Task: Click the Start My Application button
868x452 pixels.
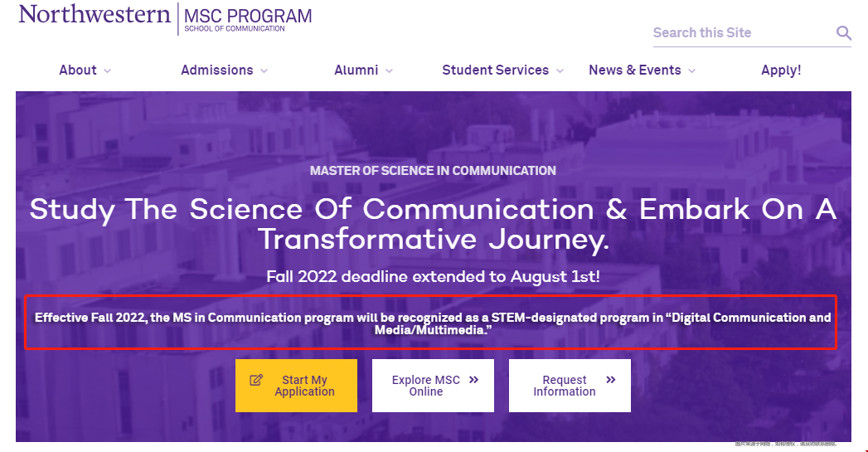Action: pyautogui.click(x=296, y=386)
